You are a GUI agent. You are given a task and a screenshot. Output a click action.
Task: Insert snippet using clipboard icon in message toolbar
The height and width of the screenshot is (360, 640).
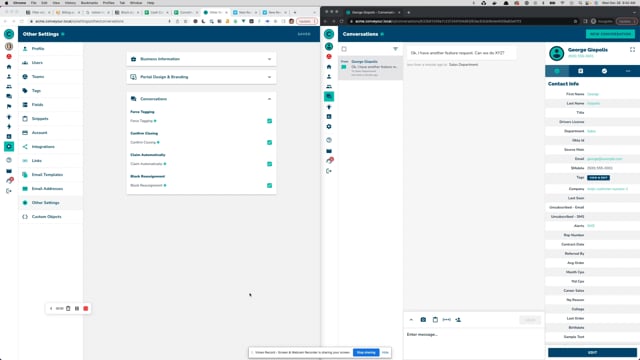(435, 320)
